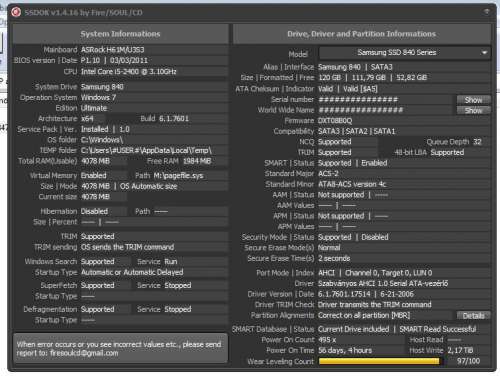Click the 97/100 wear level value

click(469, 361)
